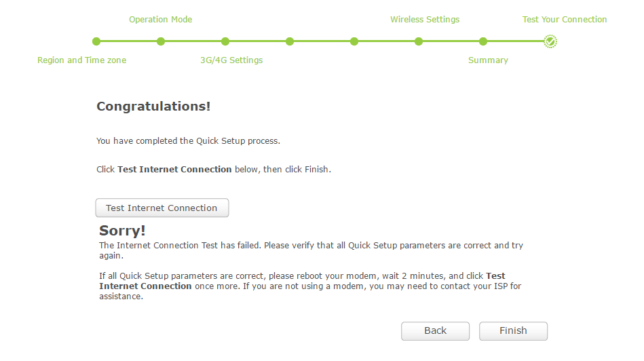Switch to the Wireless Settings step label
This screenshot has width=644, height=361.
(425, 20)
